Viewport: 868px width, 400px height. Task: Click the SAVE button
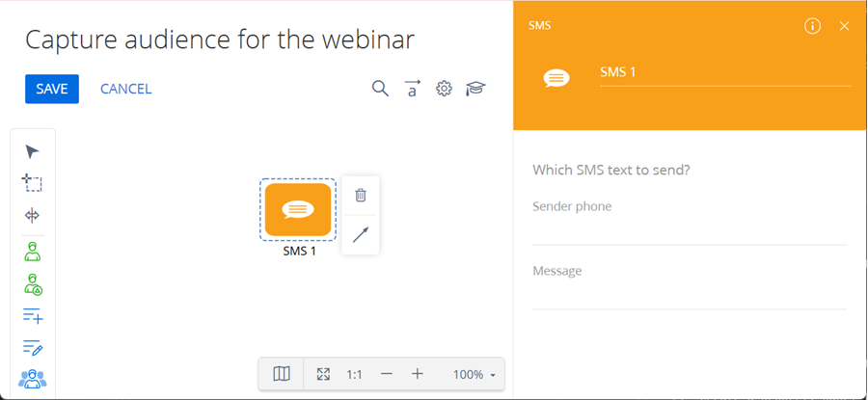point(52,89)
